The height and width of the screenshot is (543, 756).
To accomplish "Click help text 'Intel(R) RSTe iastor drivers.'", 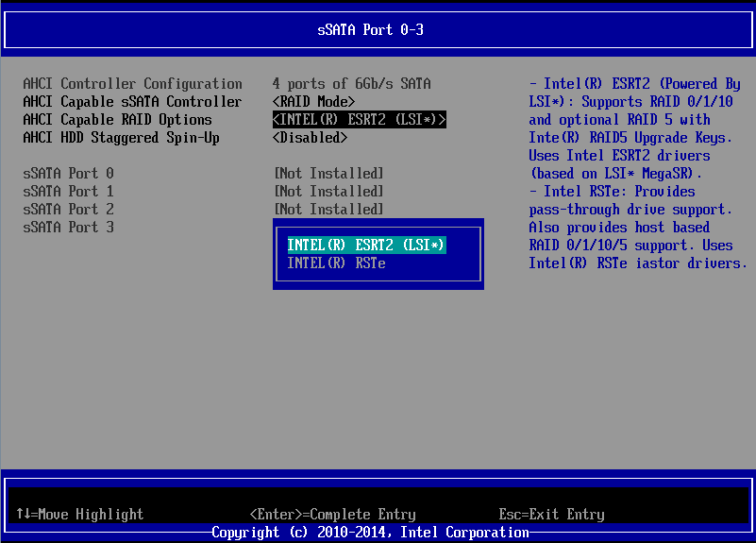I will 638,263.
